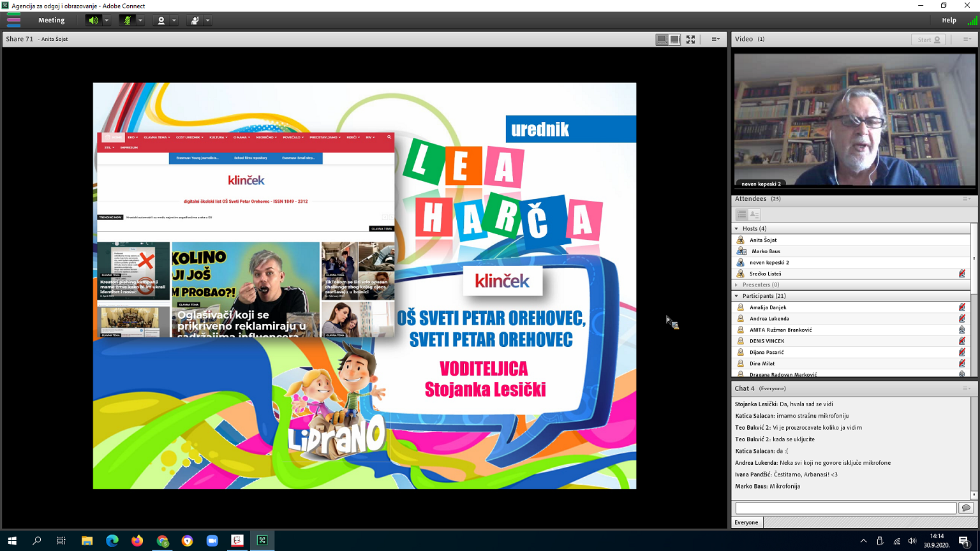
Task: Toggle the green speaker audio button
Action: [x=93, y=20]
